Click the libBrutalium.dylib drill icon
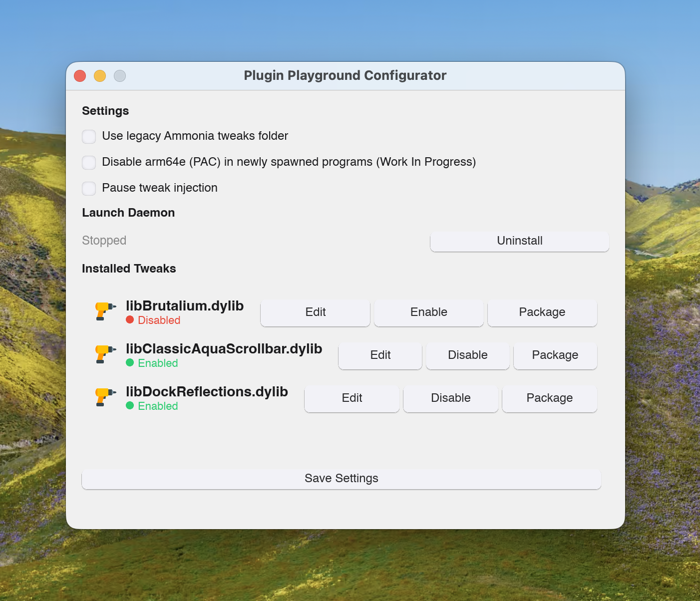 click(x=105, y=311)
